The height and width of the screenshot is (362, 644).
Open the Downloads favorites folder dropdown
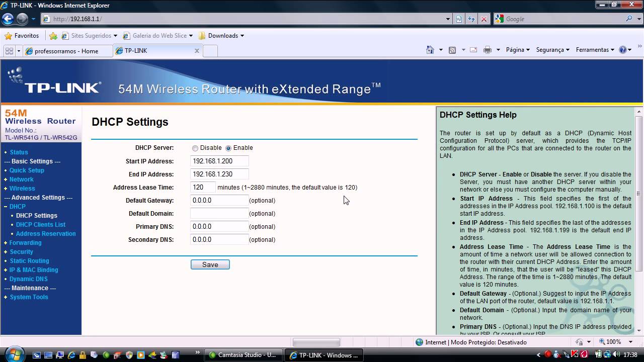pos(242,36)
